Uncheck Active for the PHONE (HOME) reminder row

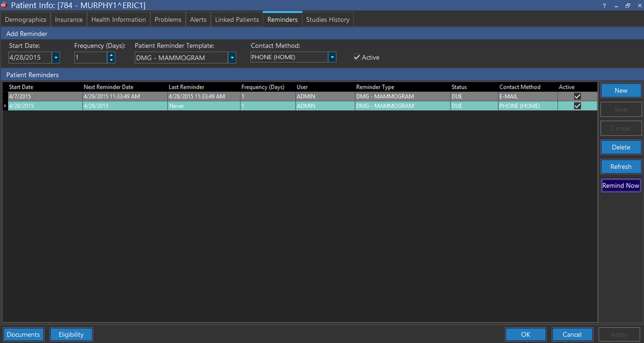577,106
